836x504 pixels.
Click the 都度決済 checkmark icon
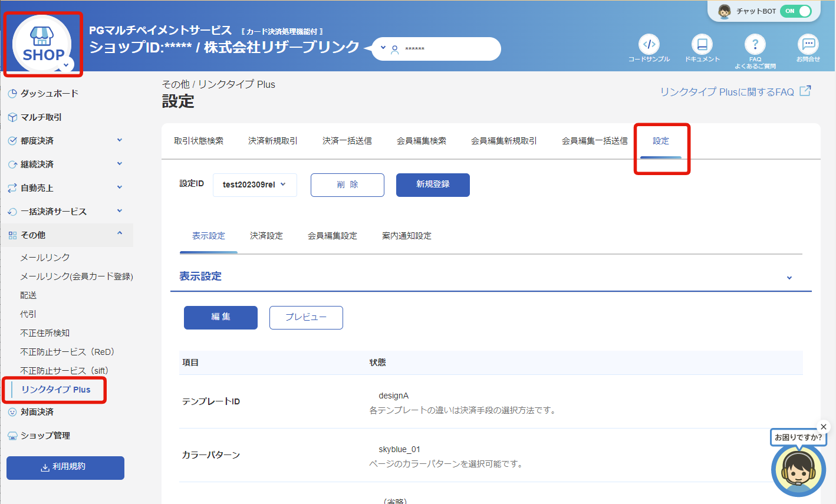[x=12, y=141]
